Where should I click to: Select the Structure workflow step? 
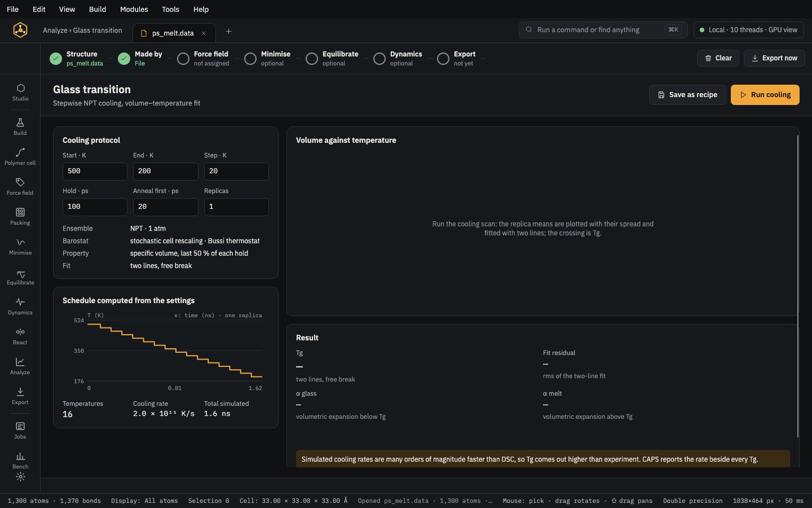tap(77, 58)
